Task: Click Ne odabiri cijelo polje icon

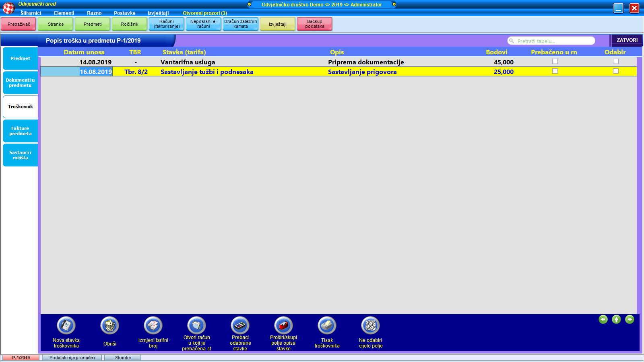Action: [x=371, y=325]
